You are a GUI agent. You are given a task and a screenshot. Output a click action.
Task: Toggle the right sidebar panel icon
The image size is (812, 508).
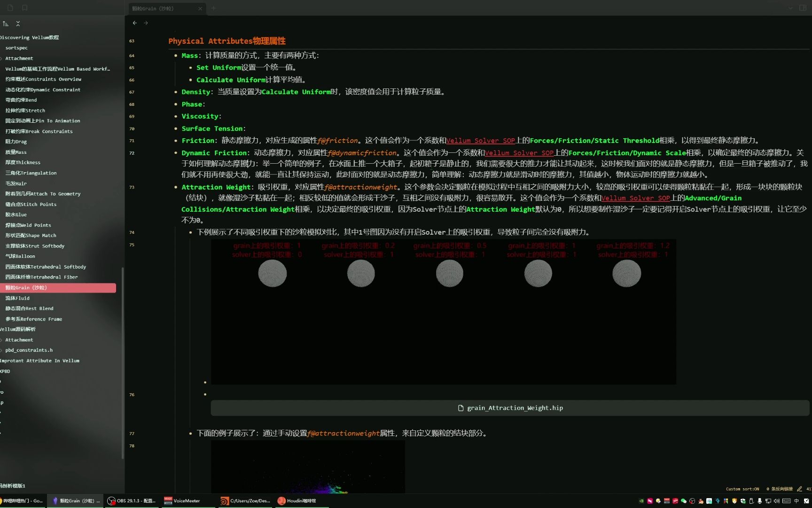[x=803, y=8]
